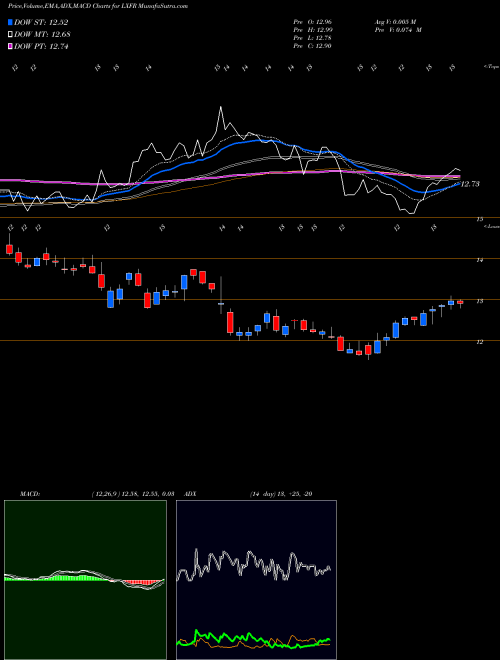Select the 'DOW ST: 12.52' legend text

coord(41,22)
